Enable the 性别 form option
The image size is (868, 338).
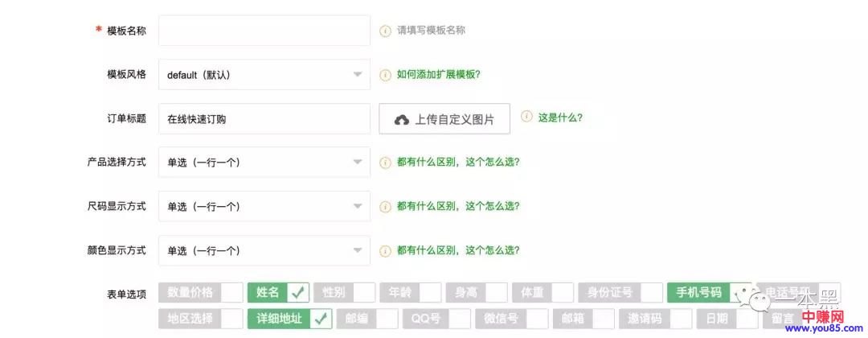(364, 293)
